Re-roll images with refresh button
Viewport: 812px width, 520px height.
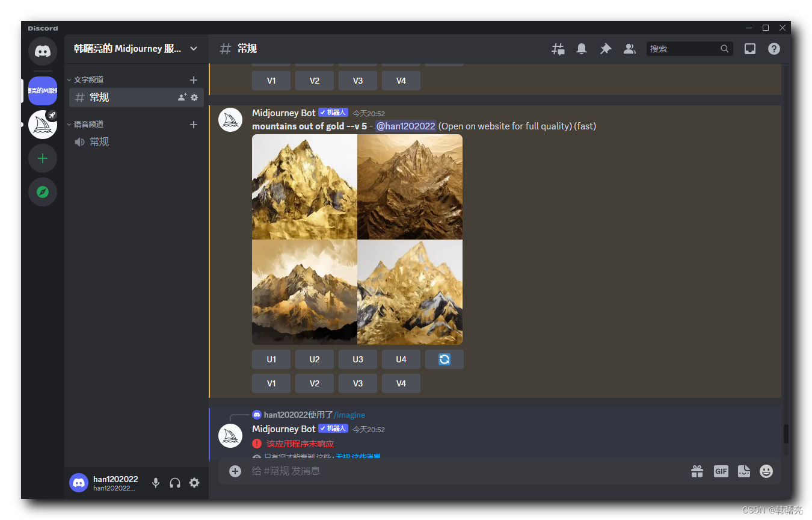[x=444, y=359]
